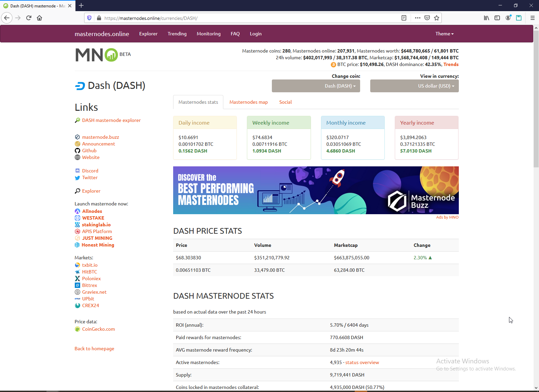
Task: Click the Website globe icon
Action: point(77,157)
